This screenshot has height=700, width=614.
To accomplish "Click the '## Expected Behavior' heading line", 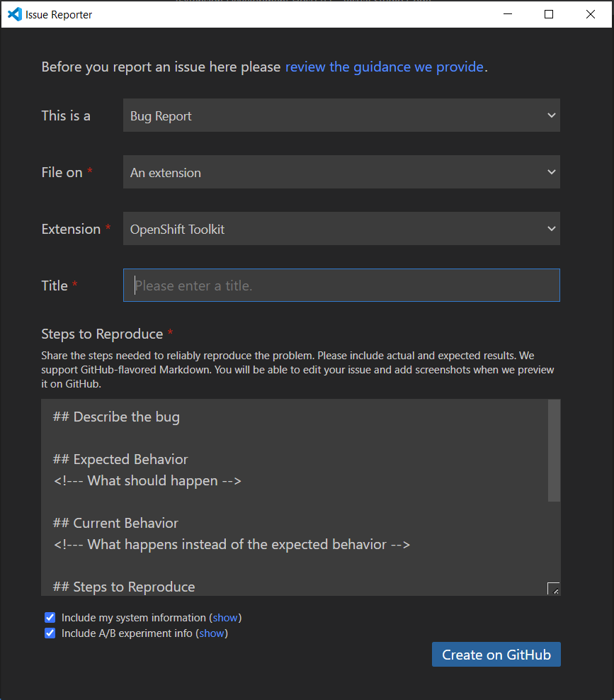I will click(120, 459).
